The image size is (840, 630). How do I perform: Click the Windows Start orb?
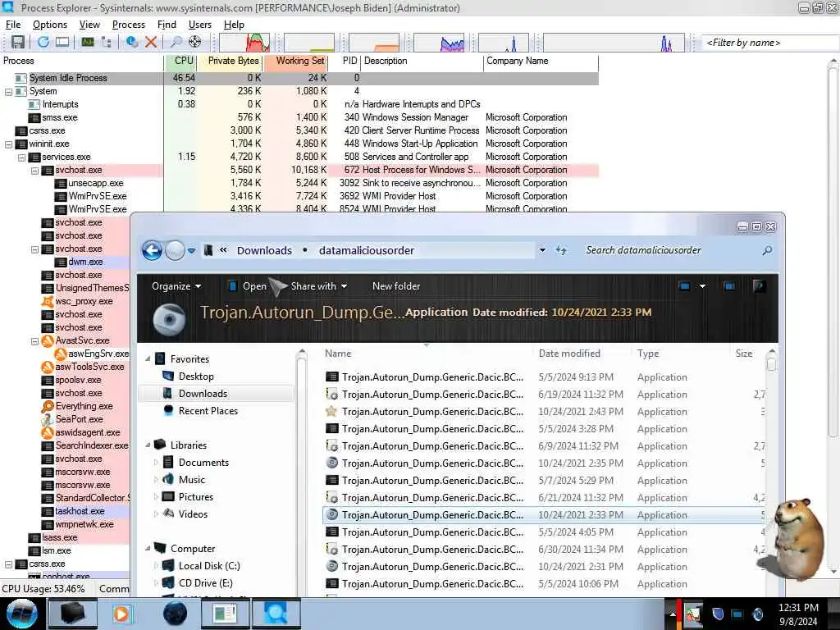click(22, 614)
